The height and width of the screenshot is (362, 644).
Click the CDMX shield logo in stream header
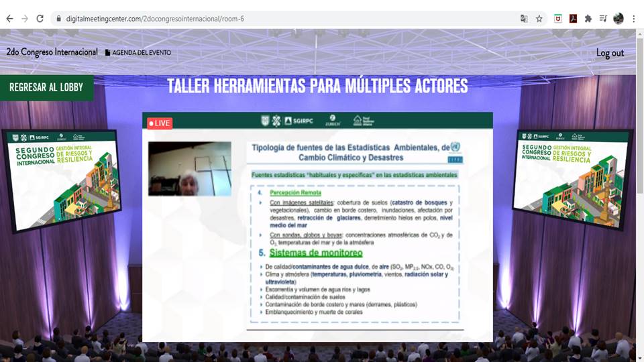coord(266,121)
